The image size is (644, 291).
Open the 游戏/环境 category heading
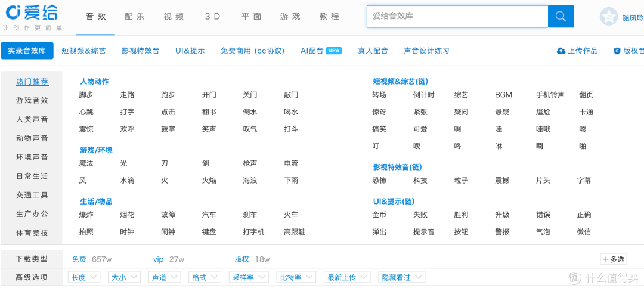(x=96, y=150)
